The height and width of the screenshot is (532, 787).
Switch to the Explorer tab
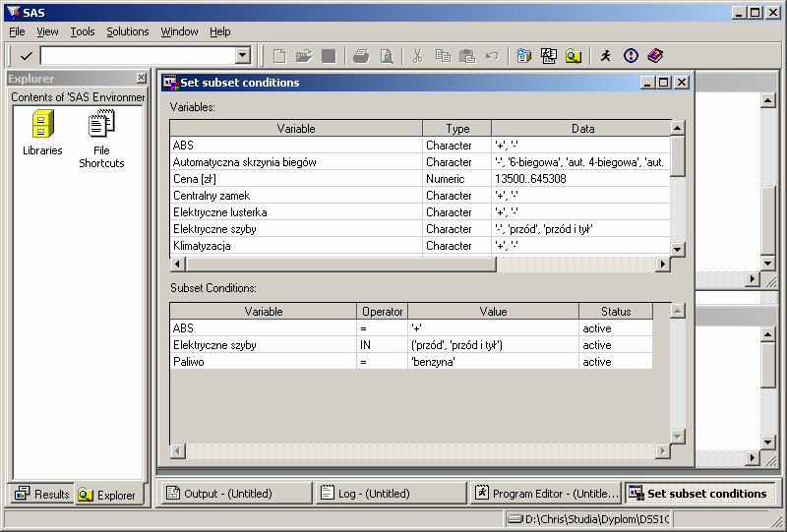pos(108,495)
